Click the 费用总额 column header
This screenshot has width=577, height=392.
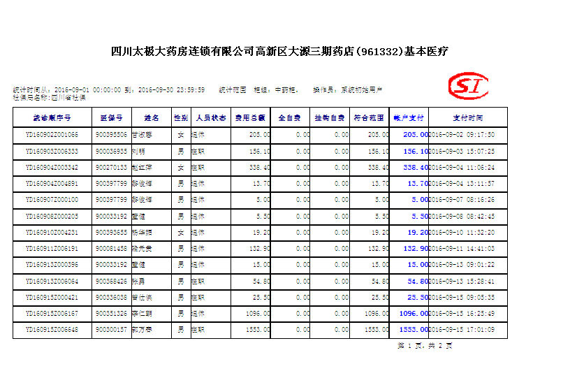250,118
